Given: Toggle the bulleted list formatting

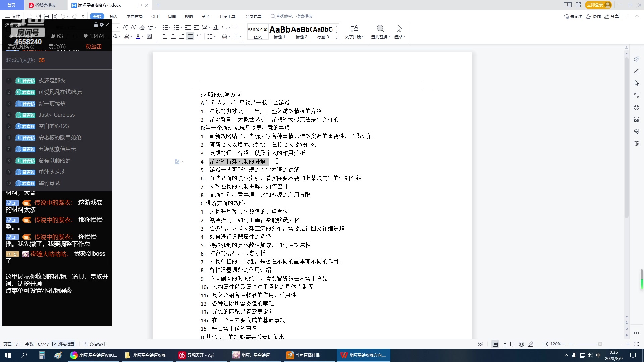Looking at the screenshot, I should tap(165, 27).
